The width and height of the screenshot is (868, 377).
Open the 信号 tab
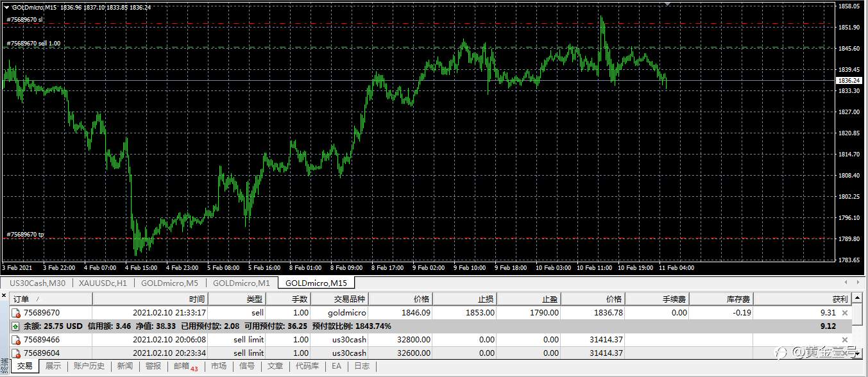246,366
